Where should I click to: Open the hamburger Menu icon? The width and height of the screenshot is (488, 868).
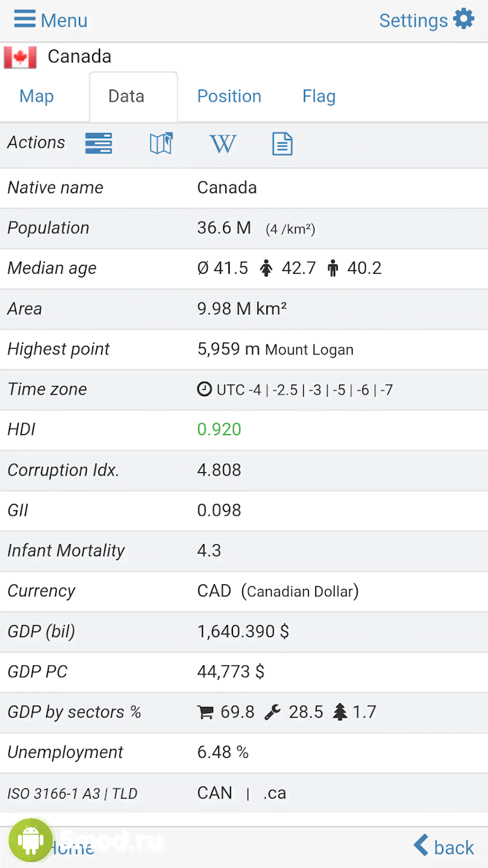tap(25, 19)
